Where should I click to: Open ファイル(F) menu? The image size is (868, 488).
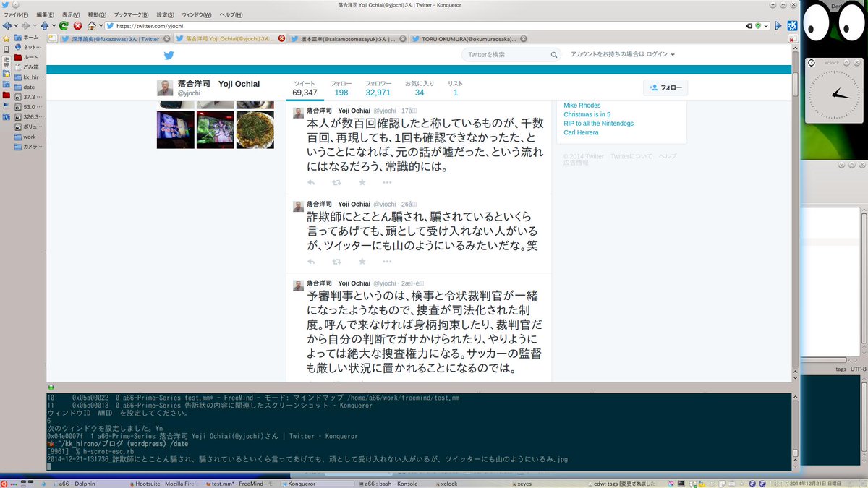click(x=17, y=14)
